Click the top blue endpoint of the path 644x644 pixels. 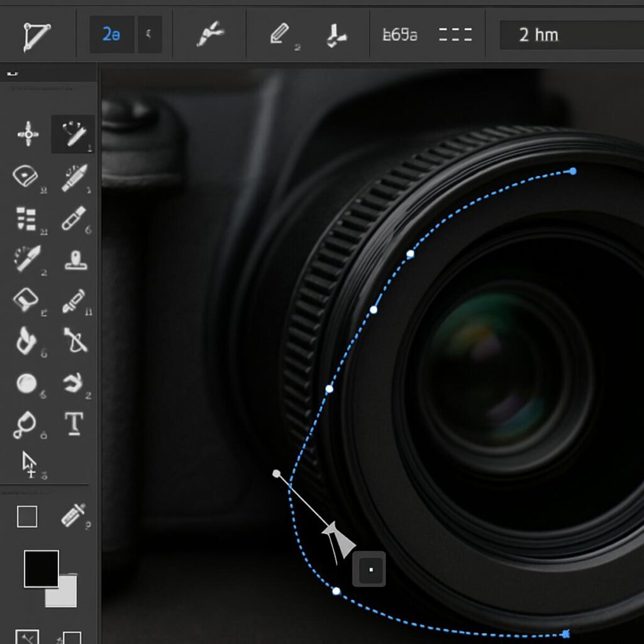pos(573,171)
